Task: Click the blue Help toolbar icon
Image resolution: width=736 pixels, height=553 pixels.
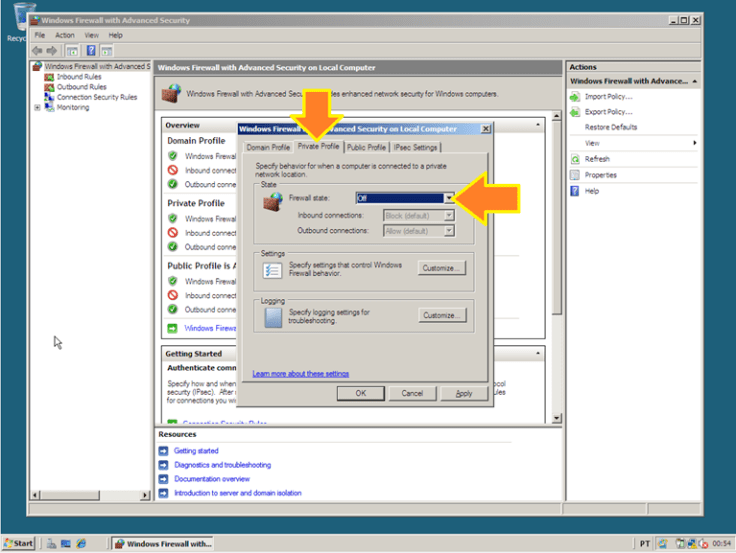Action: (x=91, y=50)
